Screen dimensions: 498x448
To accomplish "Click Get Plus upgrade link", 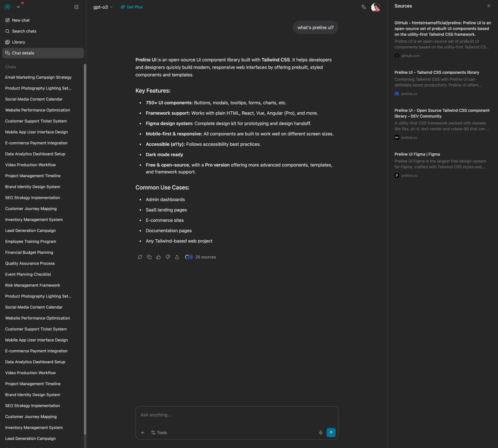I will pyautogui.click(x=131, y=7).
